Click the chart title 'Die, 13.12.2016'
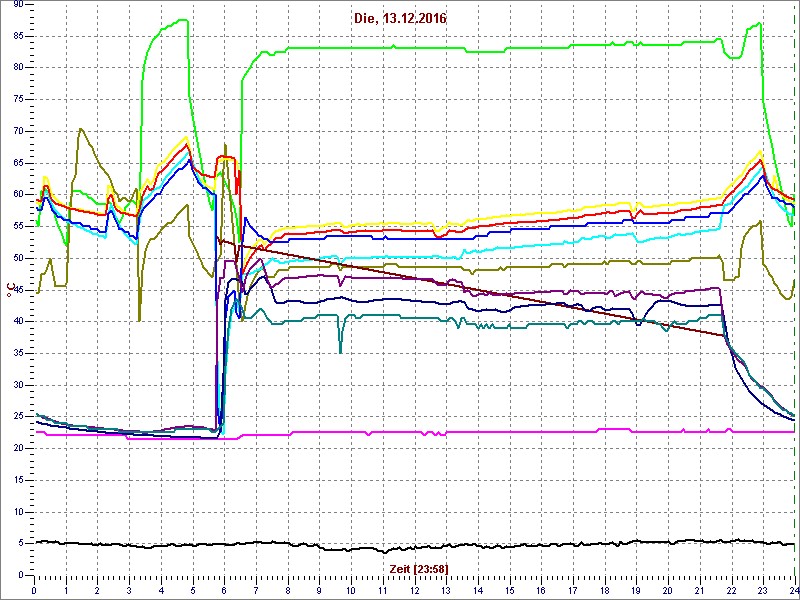This screenshot has height=600, width=800. coord(400,19)
